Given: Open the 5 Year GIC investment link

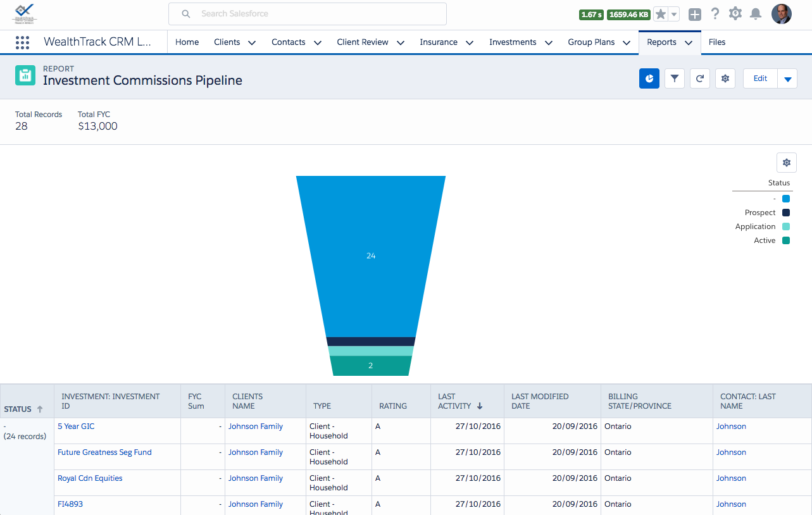Looking at the screenshot, I should [76, 426].
